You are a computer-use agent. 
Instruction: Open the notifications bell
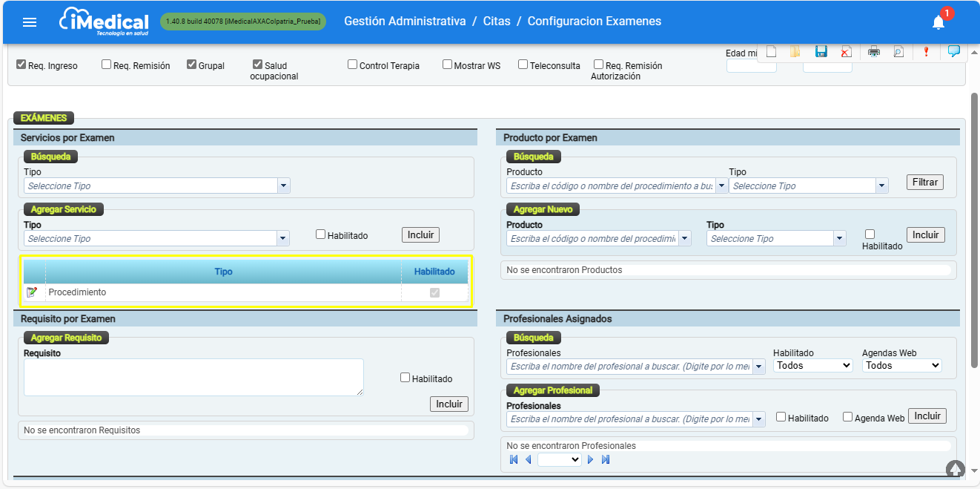coord(938,22)
